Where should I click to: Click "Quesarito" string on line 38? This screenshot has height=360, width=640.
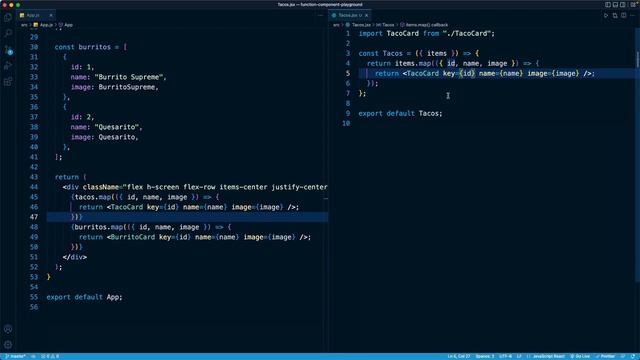point(117,127)
